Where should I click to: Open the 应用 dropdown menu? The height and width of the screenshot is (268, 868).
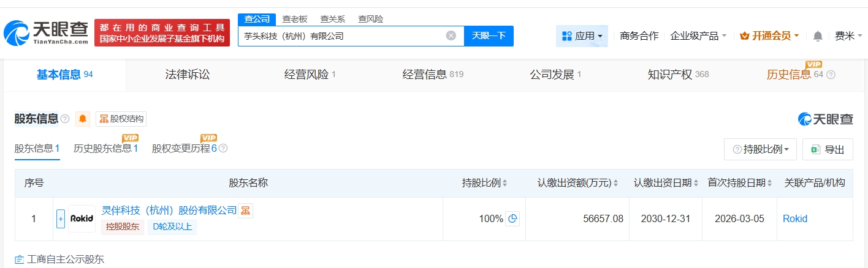pyautogui.click(x=582, y=36)
